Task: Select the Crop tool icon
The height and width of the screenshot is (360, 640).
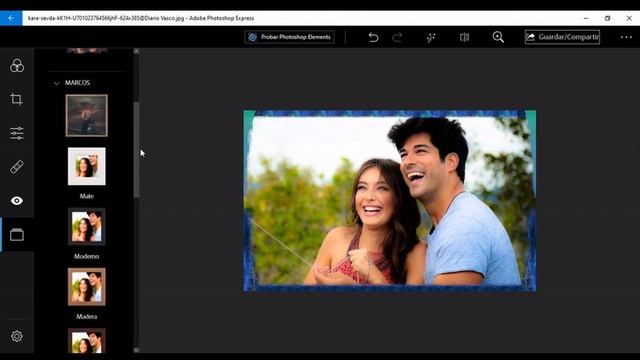Action: [17, 99]
